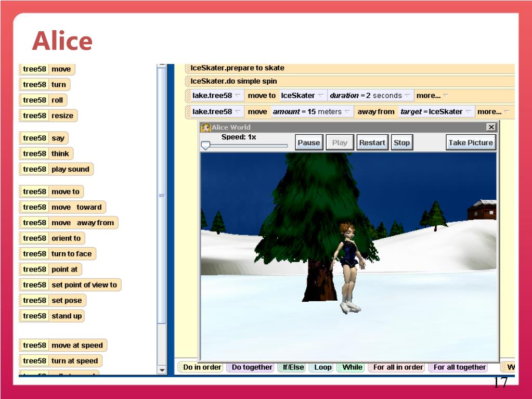This screenshot has height=399, width=532.
Task: Click the Loop control tile
Action: (321, 367)
